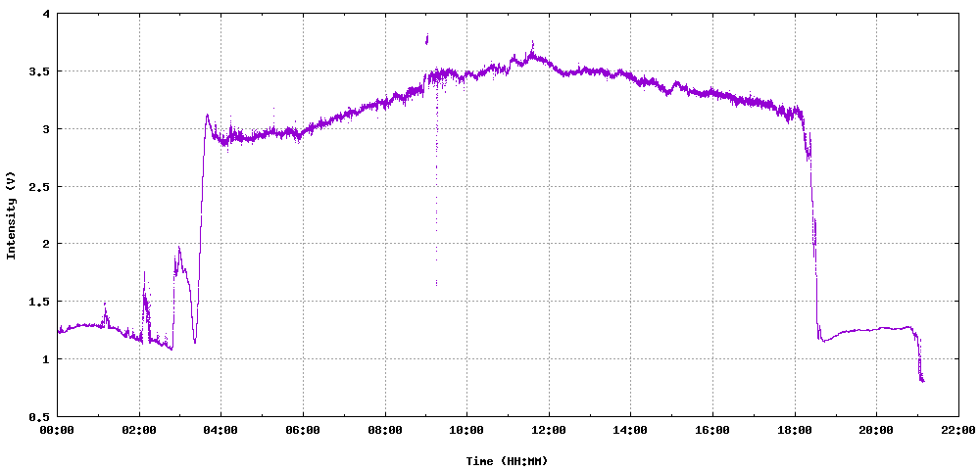Click the isolated outlier points near 3.8 V

coord(426,39)
